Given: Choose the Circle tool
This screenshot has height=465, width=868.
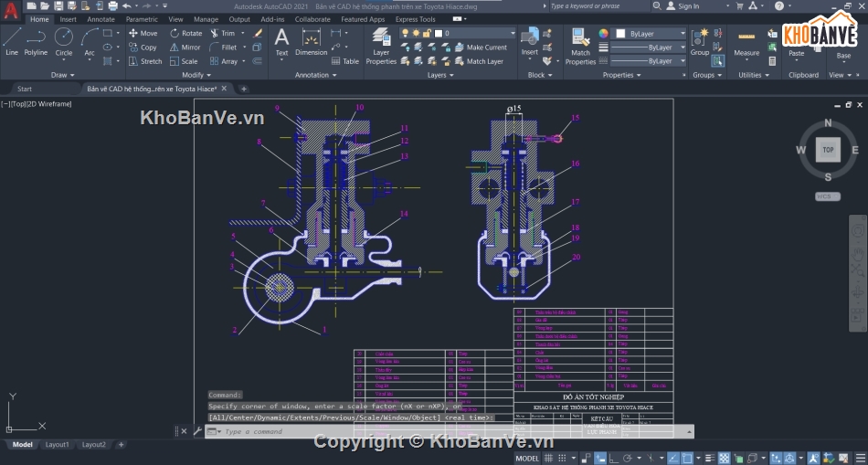Looking at the screenshot, I should pyautogui.click(x=64, y=41).
